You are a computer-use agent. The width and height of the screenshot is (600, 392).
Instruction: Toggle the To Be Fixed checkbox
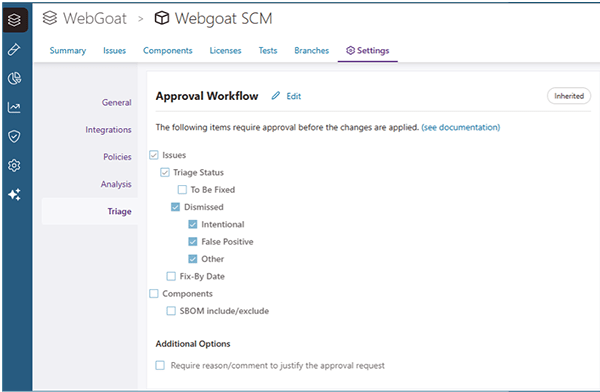182,189
